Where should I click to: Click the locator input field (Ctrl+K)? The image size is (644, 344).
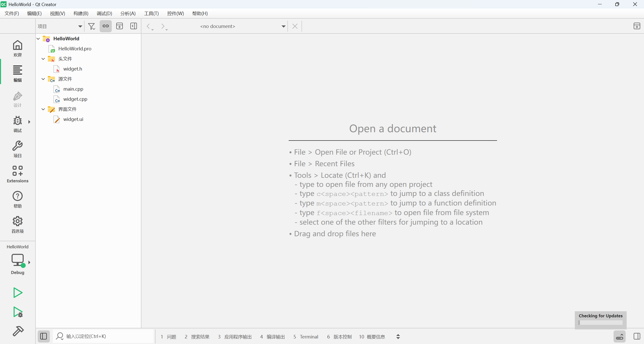coord(103,336)
